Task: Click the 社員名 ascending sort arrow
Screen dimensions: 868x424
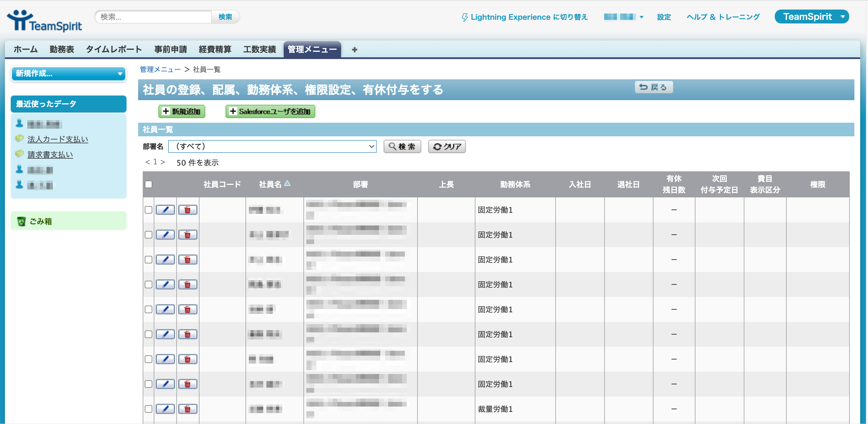Action: click(x=287, y=183)
